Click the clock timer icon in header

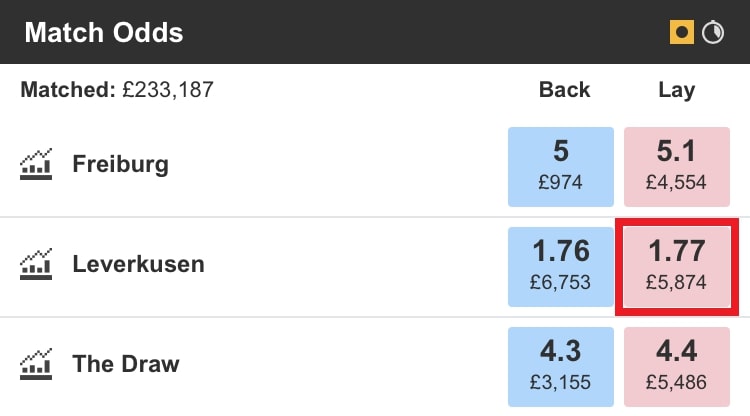[x=713, y=33]
